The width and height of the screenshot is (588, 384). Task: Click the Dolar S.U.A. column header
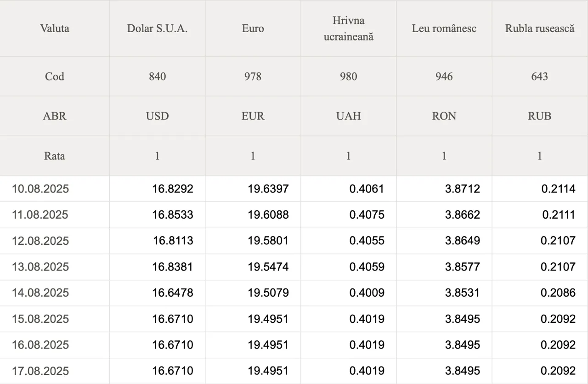click(157, 28)
